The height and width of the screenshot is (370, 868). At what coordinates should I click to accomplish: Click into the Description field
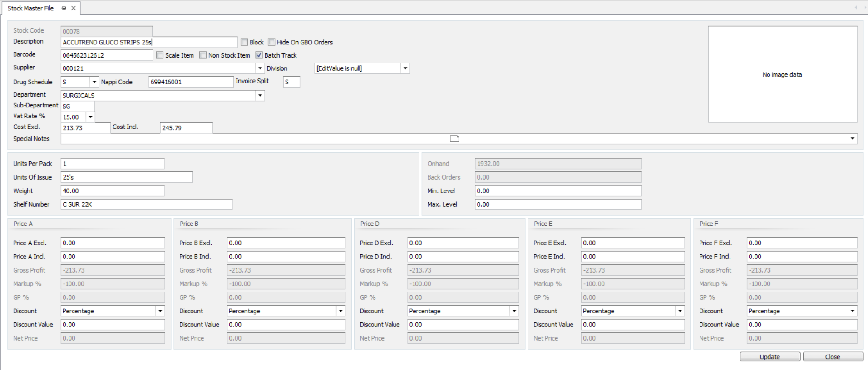149,42
